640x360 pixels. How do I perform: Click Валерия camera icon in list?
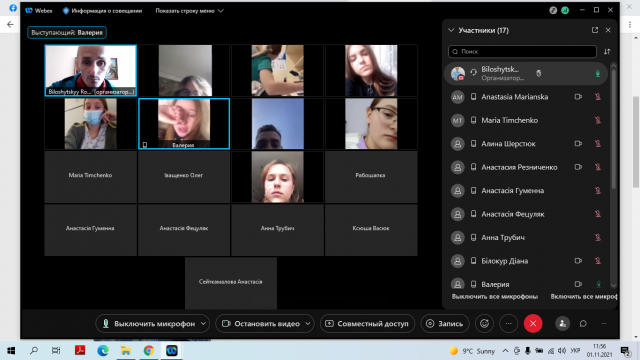pos(578,284)
